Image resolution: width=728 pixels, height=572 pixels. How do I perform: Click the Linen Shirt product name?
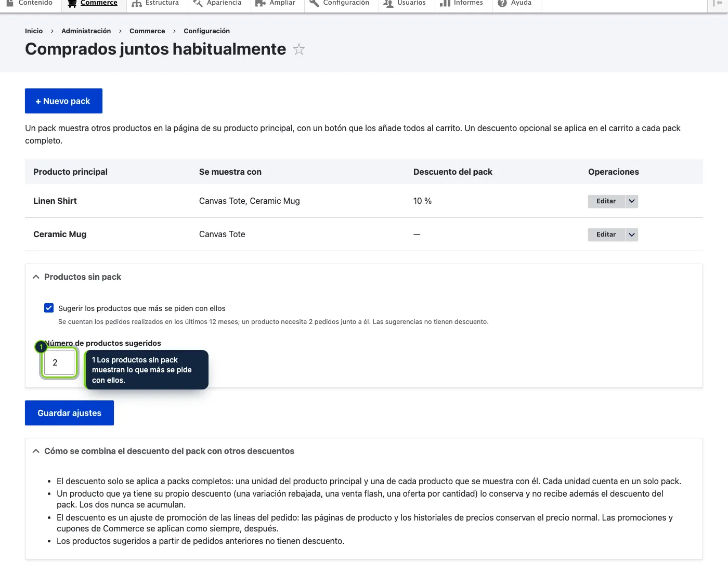(x=55, y=201)
